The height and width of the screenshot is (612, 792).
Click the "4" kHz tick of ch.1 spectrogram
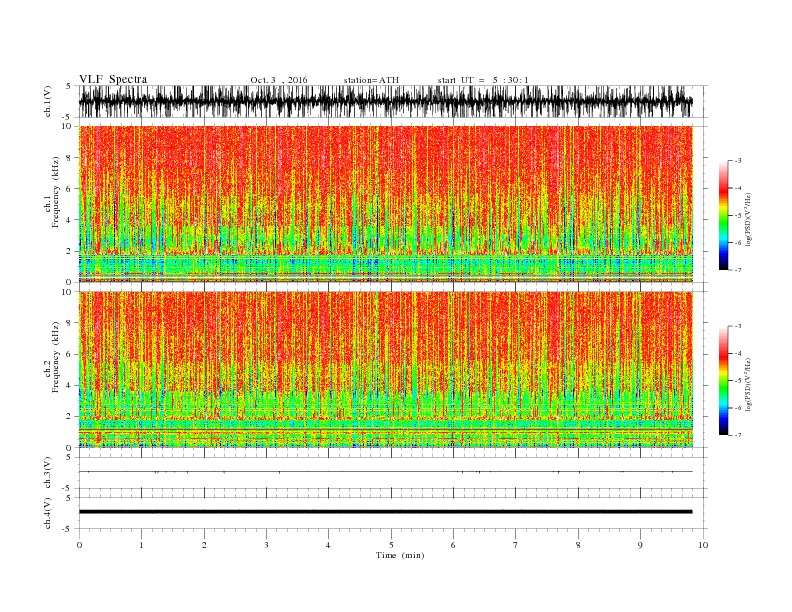[x=69, y=220]
